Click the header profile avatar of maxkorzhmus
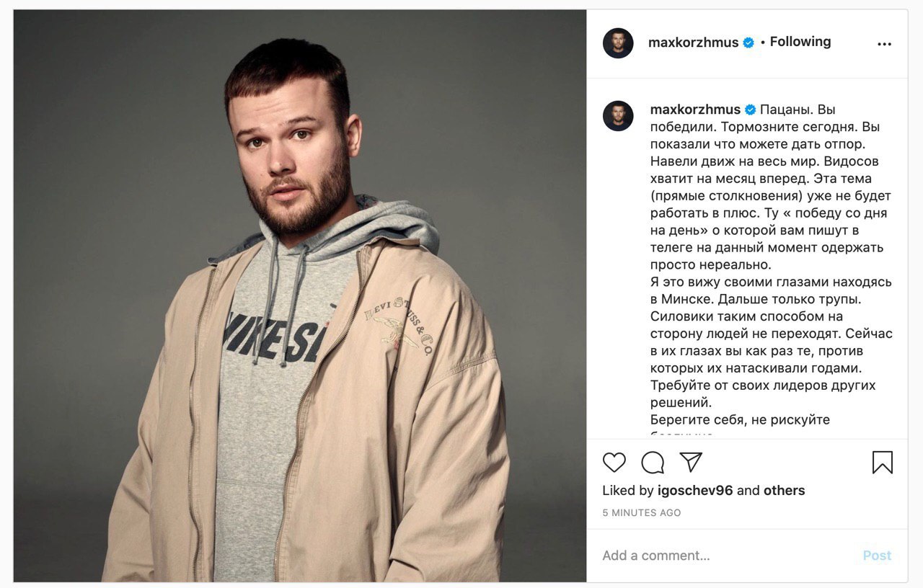 tap(618, 43)
